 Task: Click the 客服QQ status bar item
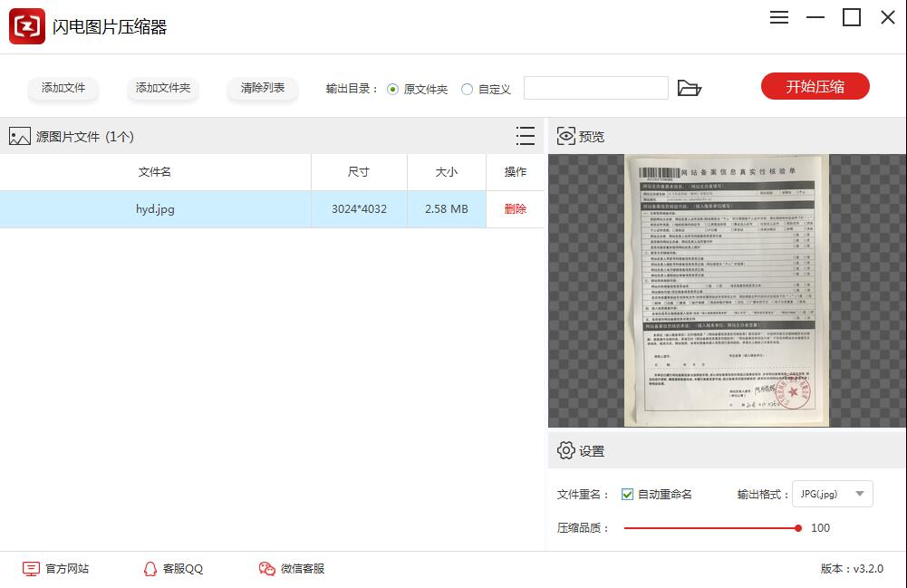coord(173,569)
